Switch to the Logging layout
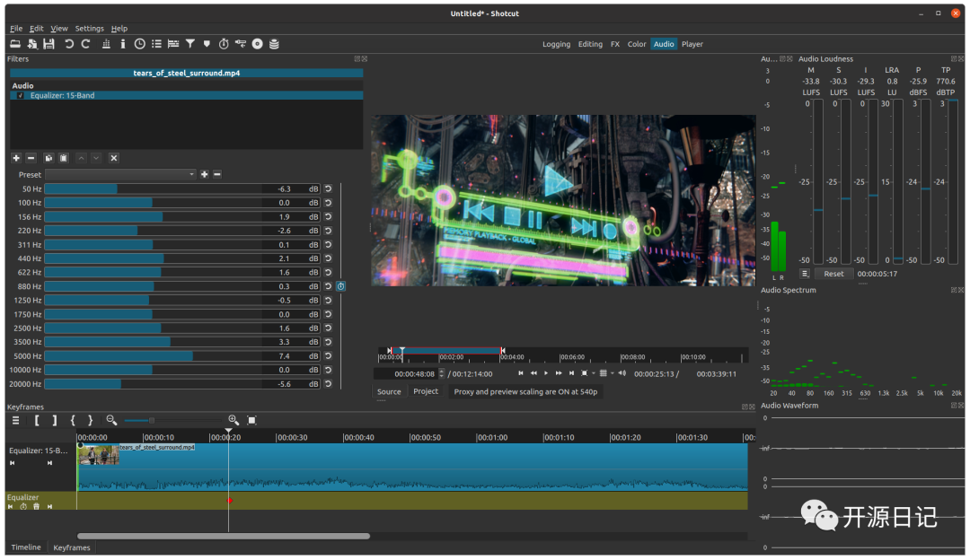 556,45
